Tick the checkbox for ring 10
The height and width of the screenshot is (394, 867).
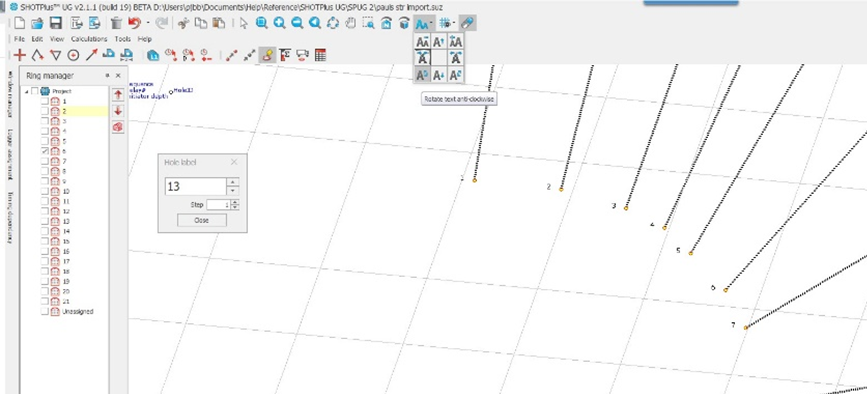(45, 191)
